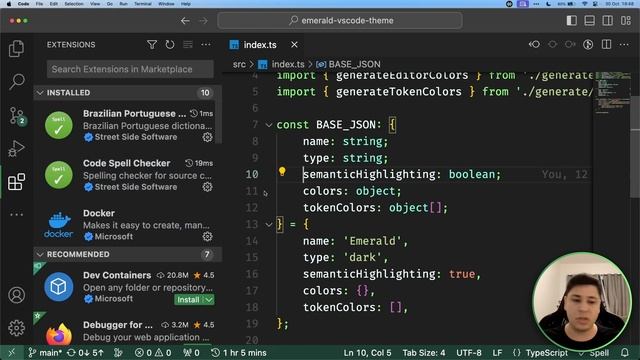
Task: Filter extensions with the funnel icon
Action: point(152,44)
